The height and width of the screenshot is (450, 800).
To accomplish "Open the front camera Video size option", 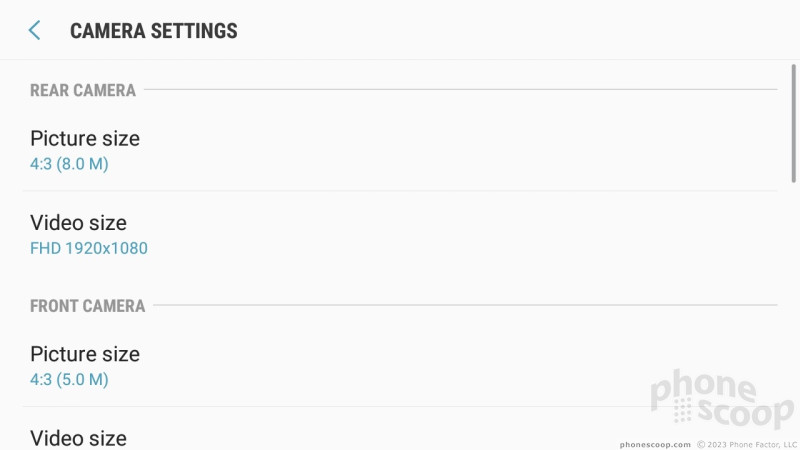I will pos(400,434).
